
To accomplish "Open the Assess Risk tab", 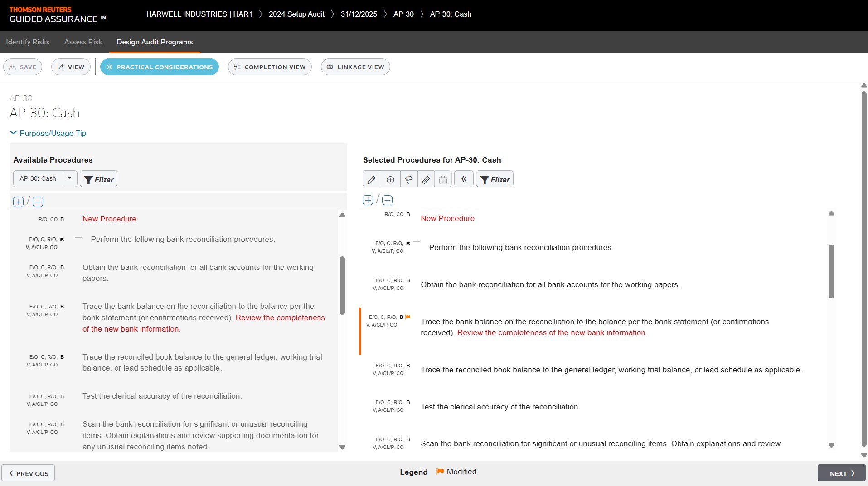I will (x=83, y=42).
